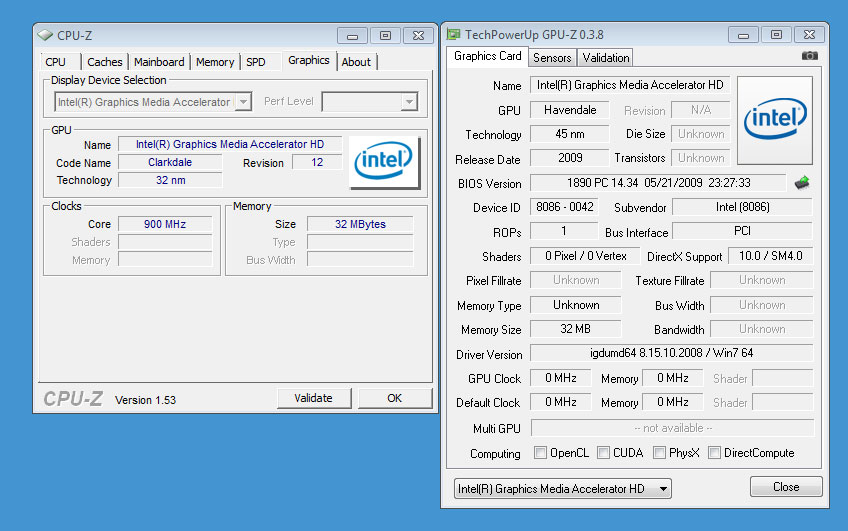Click the Validate button in CPU-Z
Screen dimensions: 848x531
[313, 398]
